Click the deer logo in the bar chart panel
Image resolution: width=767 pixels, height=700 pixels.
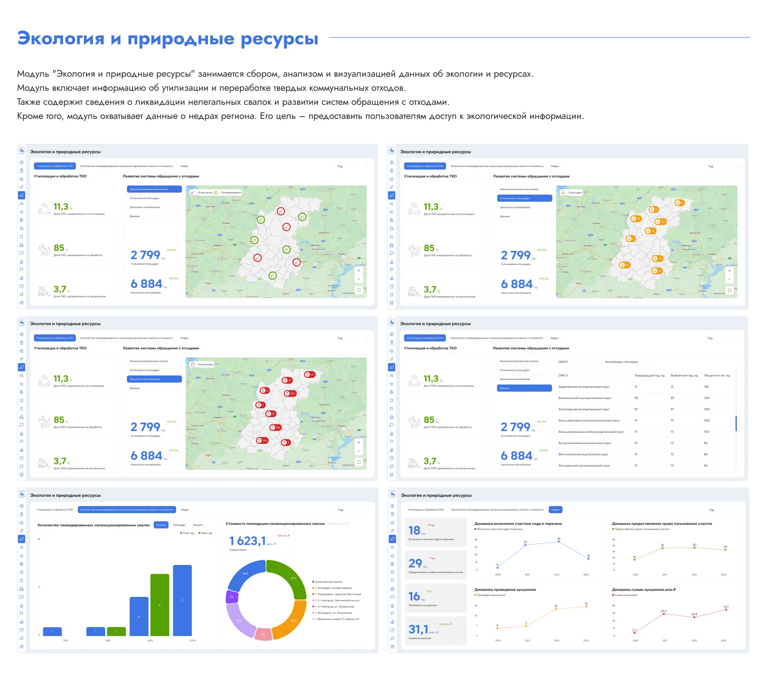22,494
